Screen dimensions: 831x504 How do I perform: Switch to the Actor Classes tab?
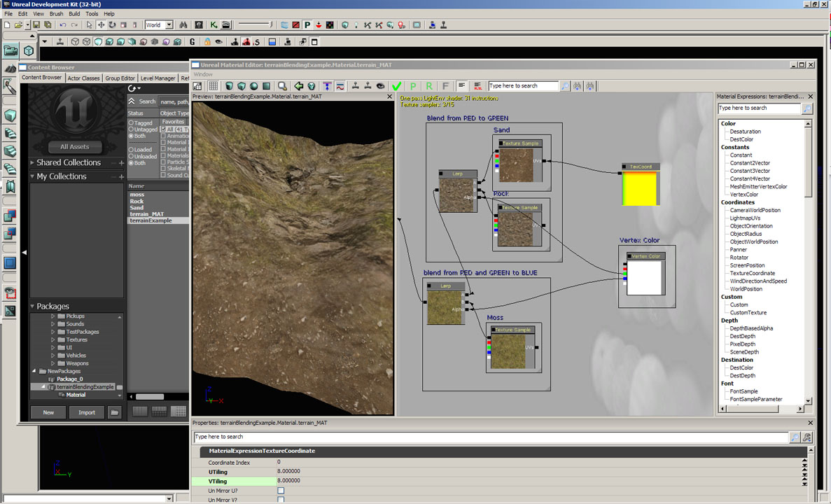[83, 78]
